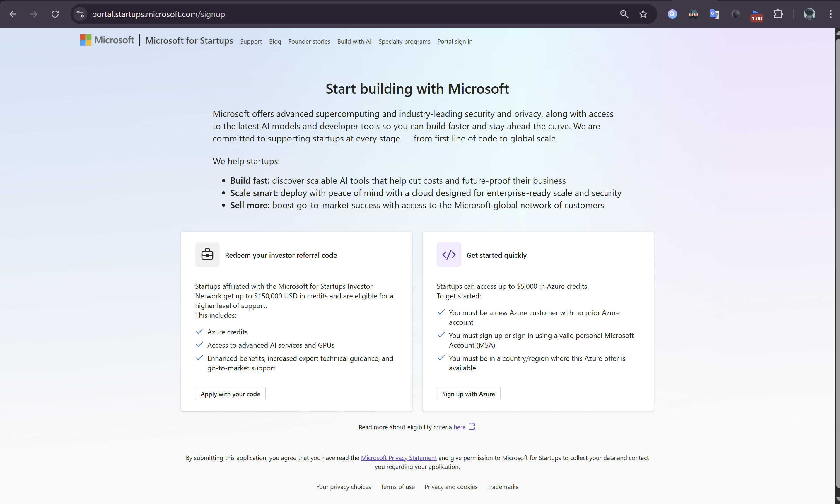Click Sign up with Azure button

click(x=468, y=394)
